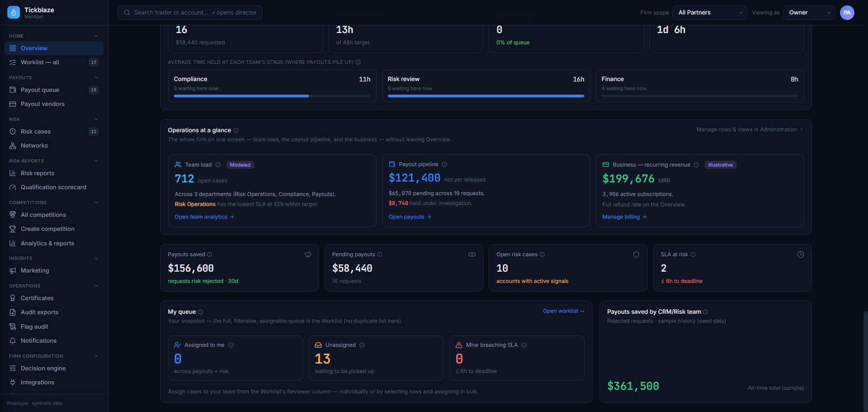The image size is (868, 412).
Task: Click the Compliance stage progress bar
Action: click(x=272, y=96)
